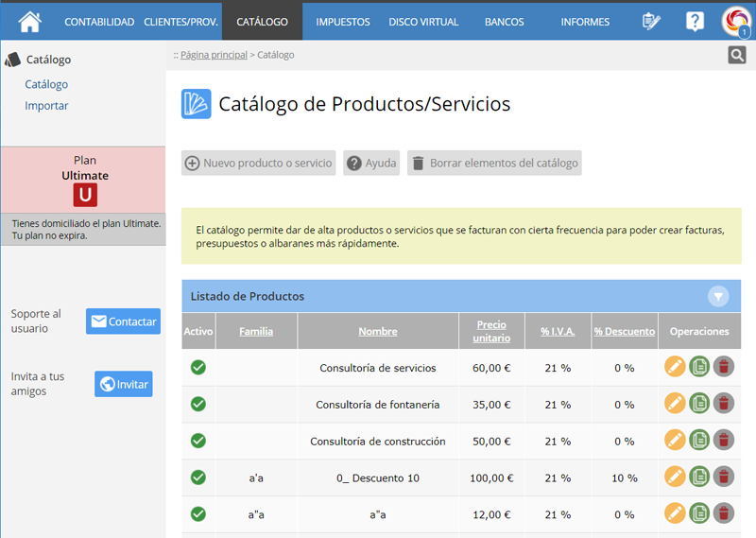Click the Catálogo de Productos page icon
The image size is (756, 538).
click(x=197, y=104)
